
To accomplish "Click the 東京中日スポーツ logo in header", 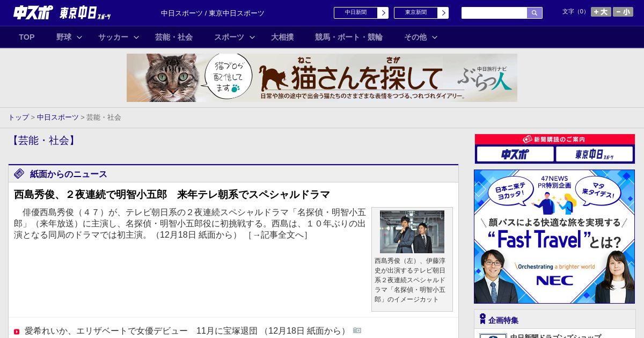I will tap(86, 13).
